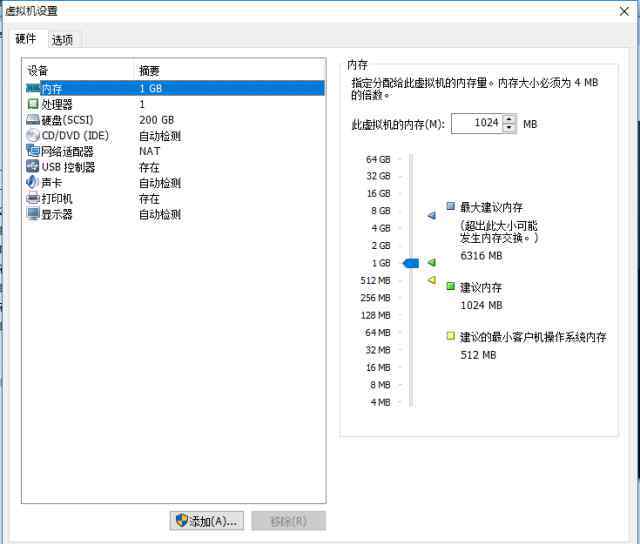The width and height of the screenshot is (640, 544).
Task: Click the blue maximum recommended memory marker
Action: point(431,215)
